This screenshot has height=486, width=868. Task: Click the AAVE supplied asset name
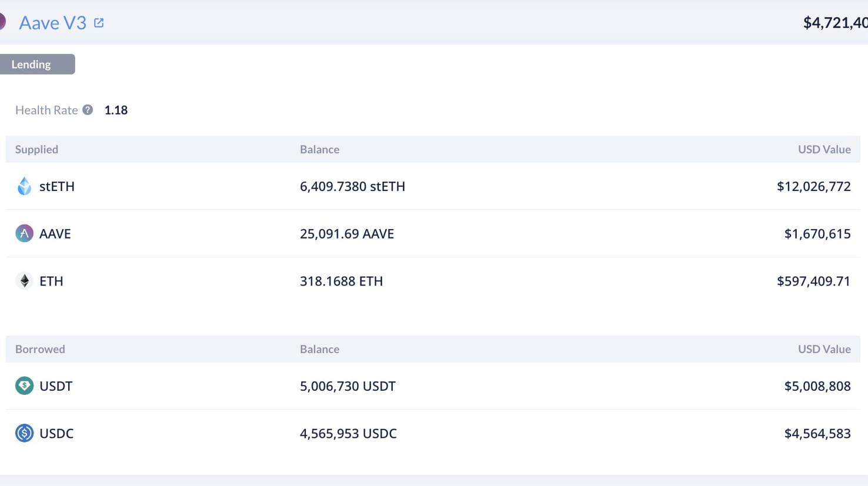click(x=55, y=234)
